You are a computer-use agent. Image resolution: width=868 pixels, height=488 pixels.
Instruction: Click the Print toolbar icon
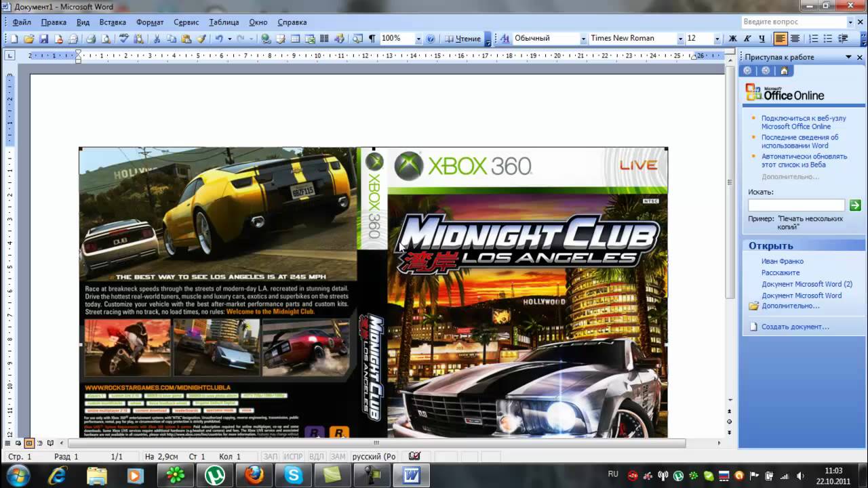(91, 39)
